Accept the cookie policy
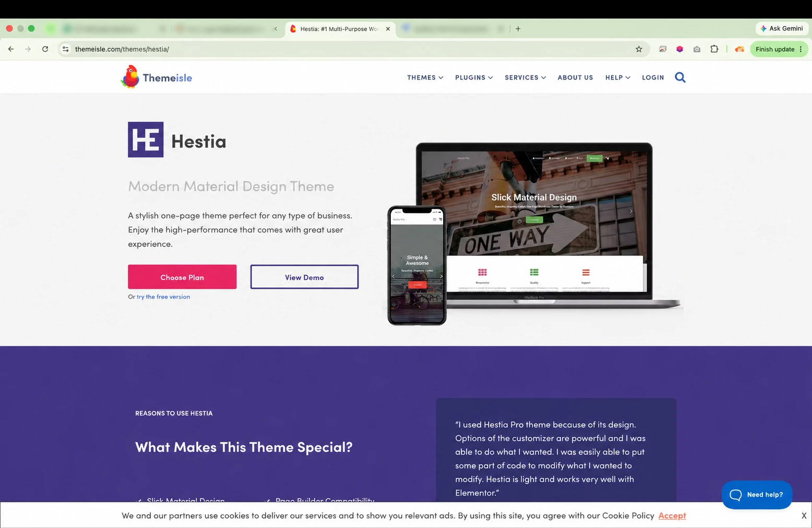This screenshot has width=812, height=528. [672, 515]
